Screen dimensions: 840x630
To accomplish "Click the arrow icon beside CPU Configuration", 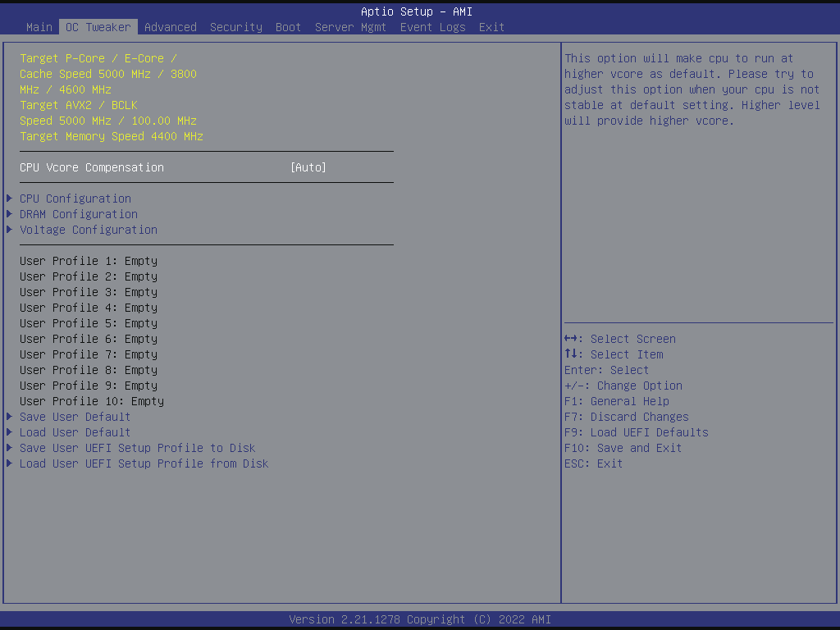I will [x=10, y=199].
